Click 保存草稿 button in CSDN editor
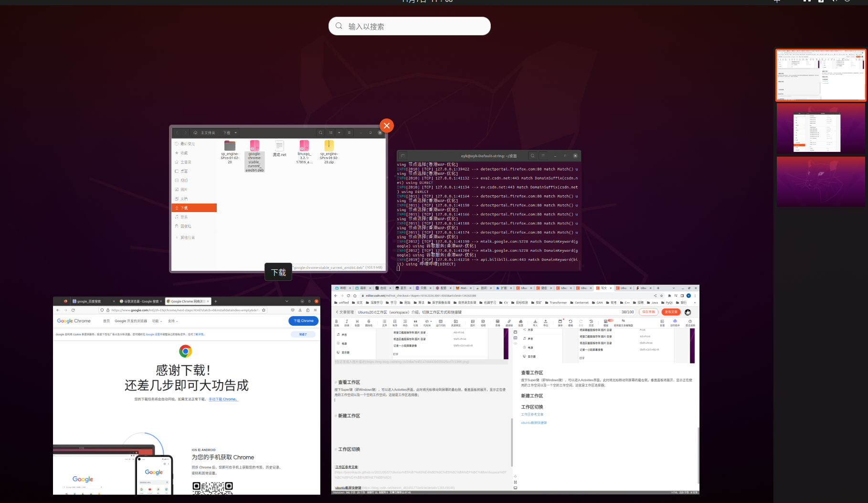Viewport: 868px width, 503px height. coord(648,312)
